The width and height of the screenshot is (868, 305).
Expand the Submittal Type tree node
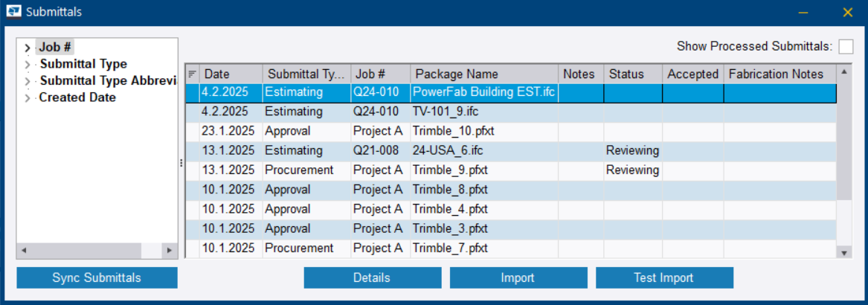pyautogui.click(x=28, y=65)
